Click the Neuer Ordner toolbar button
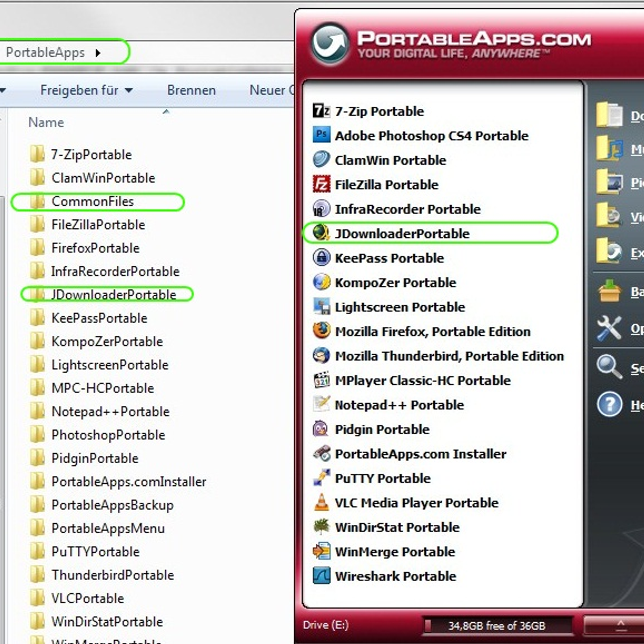644x644 pixels. [x=272, y=90]
